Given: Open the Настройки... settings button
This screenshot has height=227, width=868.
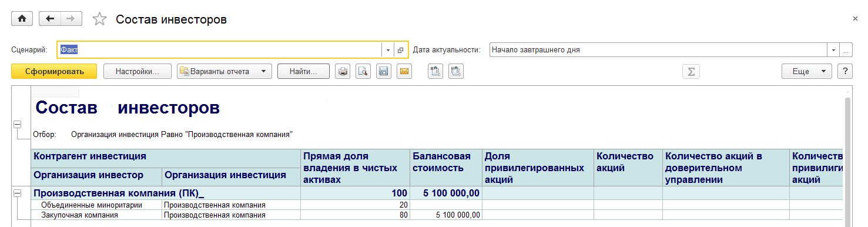Looking at the screenshot, I should click(x=138, y=71).
